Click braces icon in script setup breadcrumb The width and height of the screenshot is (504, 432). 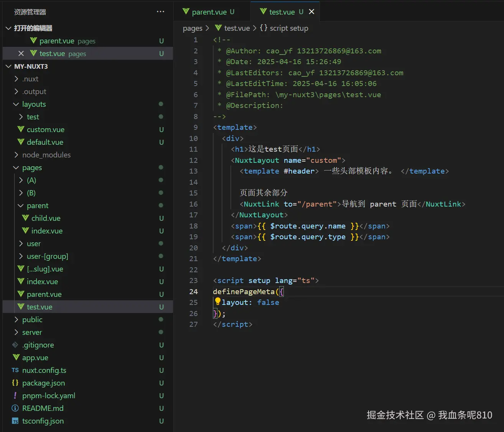tap(264, 28)
